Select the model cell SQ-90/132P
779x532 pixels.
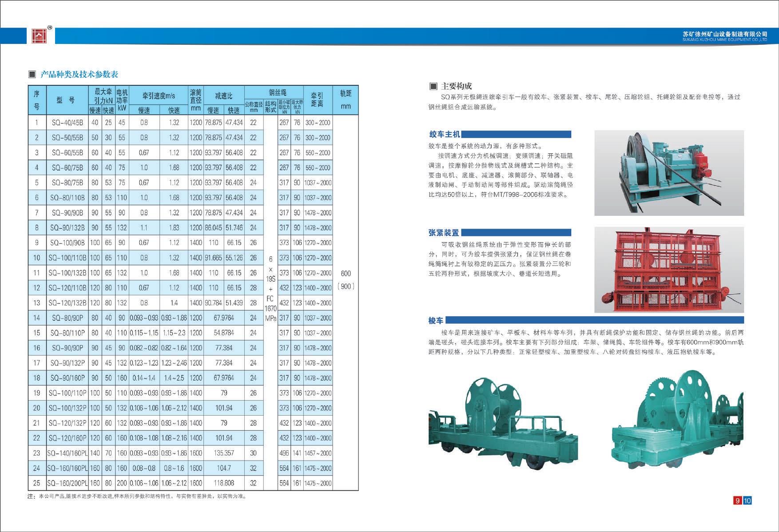click(67, 363)
